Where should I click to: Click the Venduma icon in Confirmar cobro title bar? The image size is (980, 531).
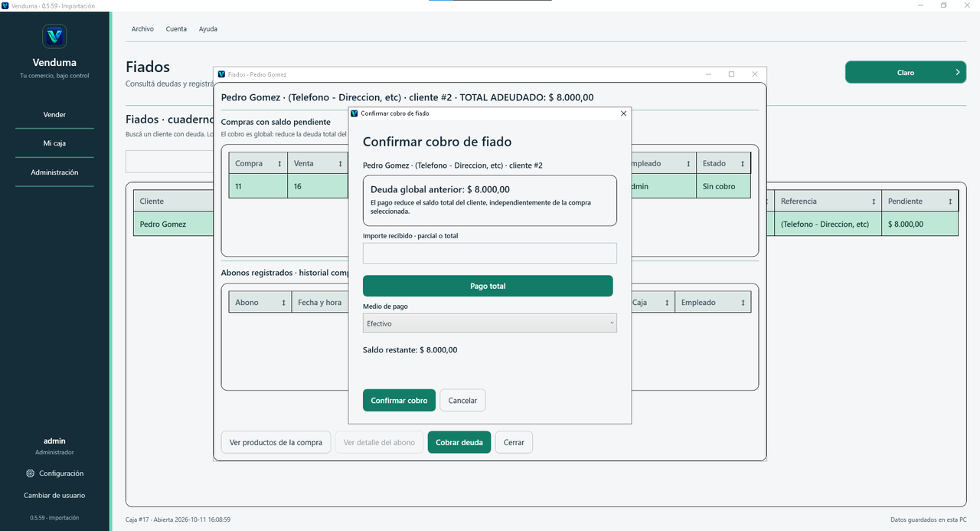(x=354, y=113)
